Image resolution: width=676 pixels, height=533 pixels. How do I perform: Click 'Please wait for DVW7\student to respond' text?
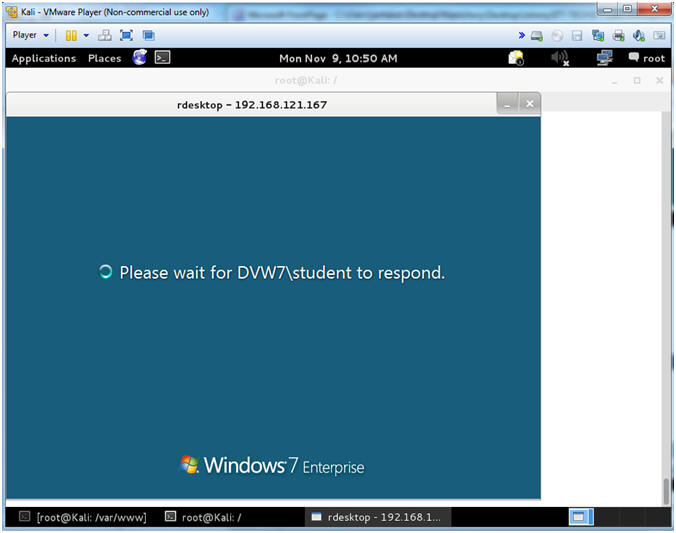click(x=282, y=273)
